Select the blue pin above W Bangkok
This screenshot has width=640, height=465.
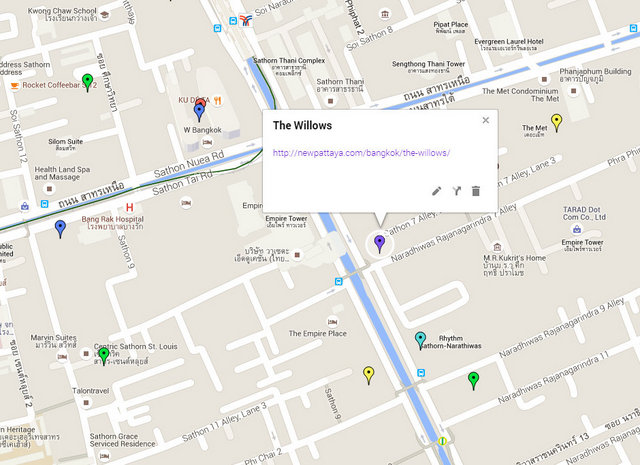(199, 113)
